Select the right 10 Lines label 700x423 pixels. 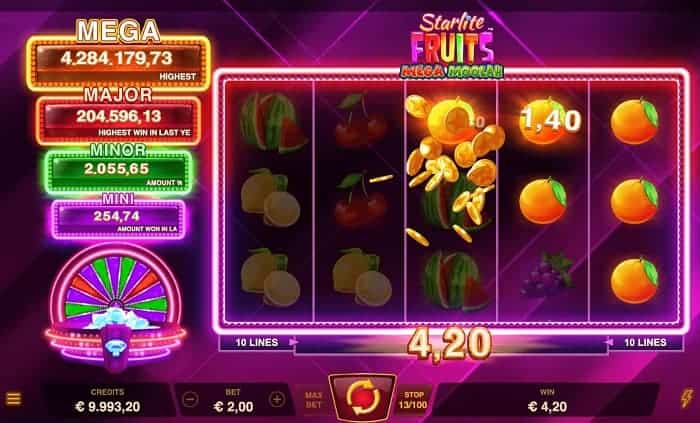[646, 342]
